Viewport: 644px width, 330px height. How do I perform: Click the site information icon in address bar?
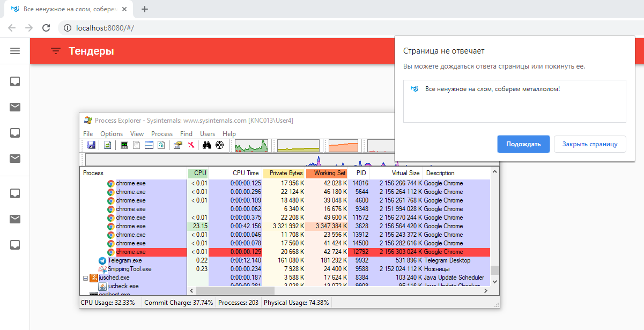pyautogui.click(x=68, y=28)
